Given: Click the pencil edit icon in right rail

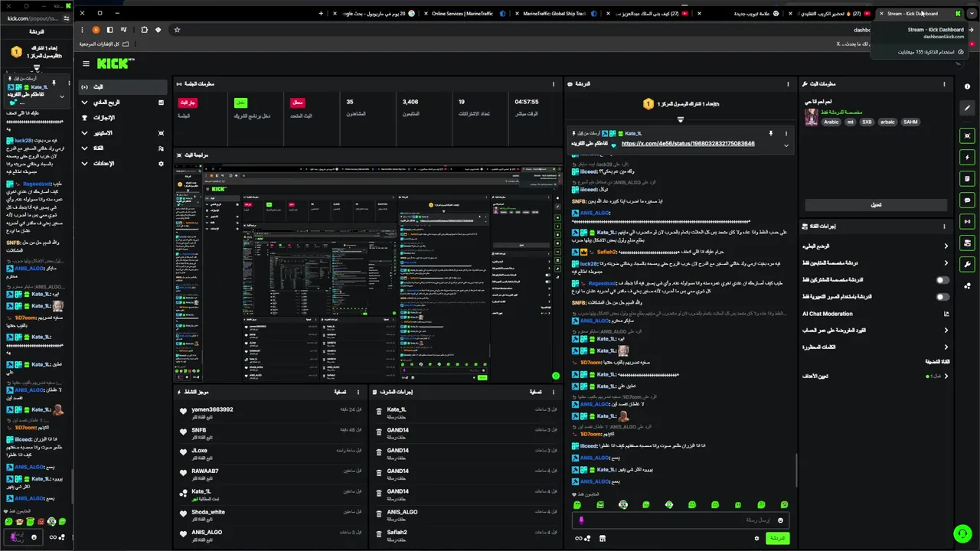Looking at the screenshot, I should coord(968,108).
